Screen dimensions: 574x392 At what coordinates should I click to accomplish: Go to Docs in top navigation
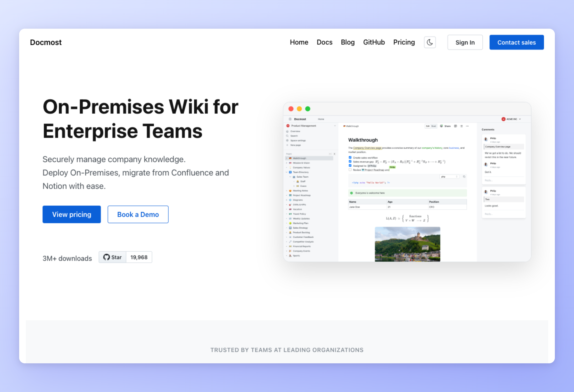324,42
